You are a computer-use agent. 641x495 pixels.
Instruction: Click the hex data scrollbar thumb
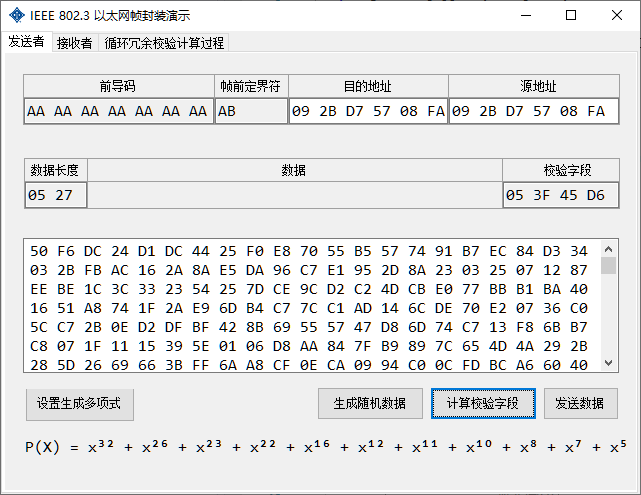[608, 265]
